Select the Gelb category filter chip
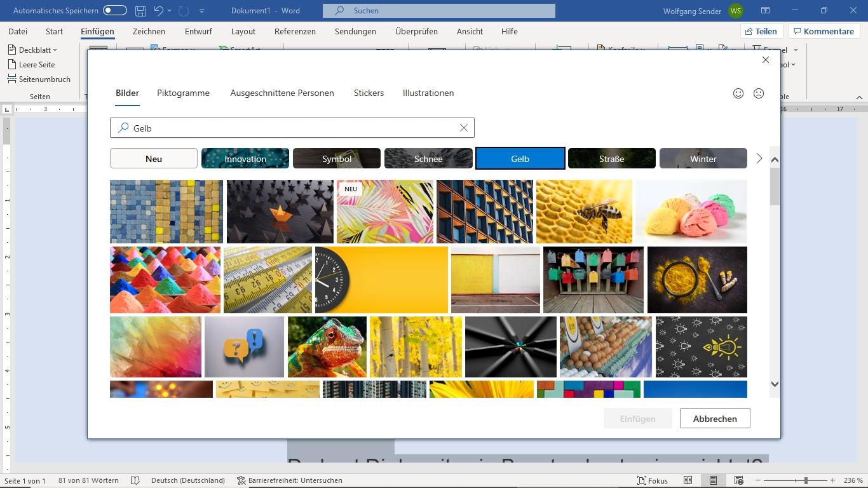 click(x=520, y=159)
